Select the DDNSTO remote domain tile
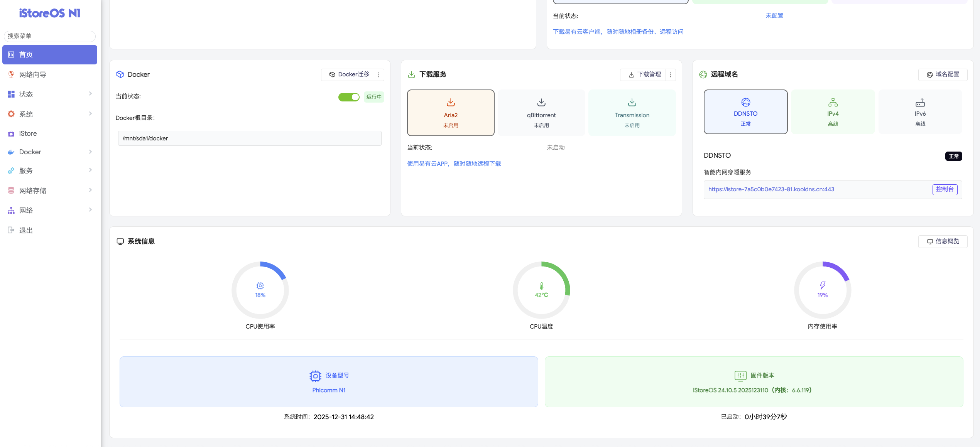 click(x=745, y=112)
